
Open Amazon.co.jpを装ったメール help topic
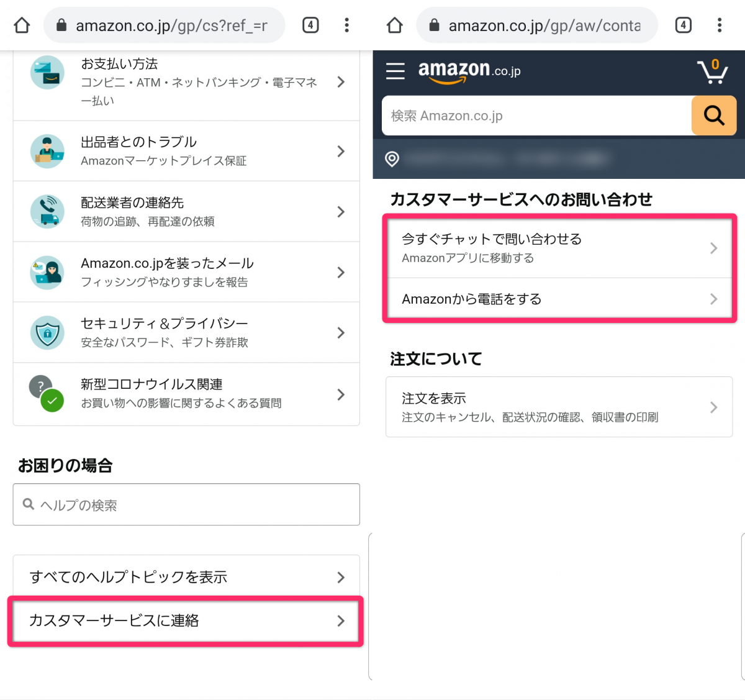pyautogui.click(x=186, y=272)
